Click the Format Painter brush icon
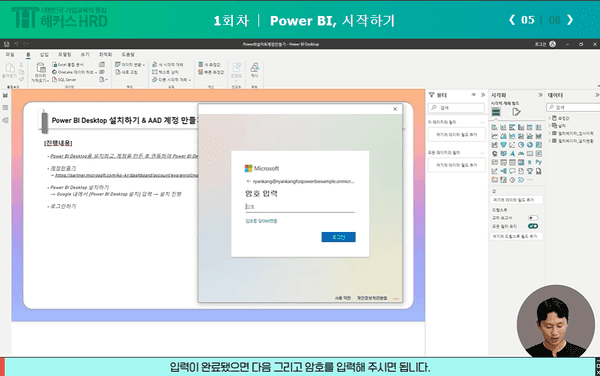This screenshot has height=376, width=600. (x=21, y=79)
